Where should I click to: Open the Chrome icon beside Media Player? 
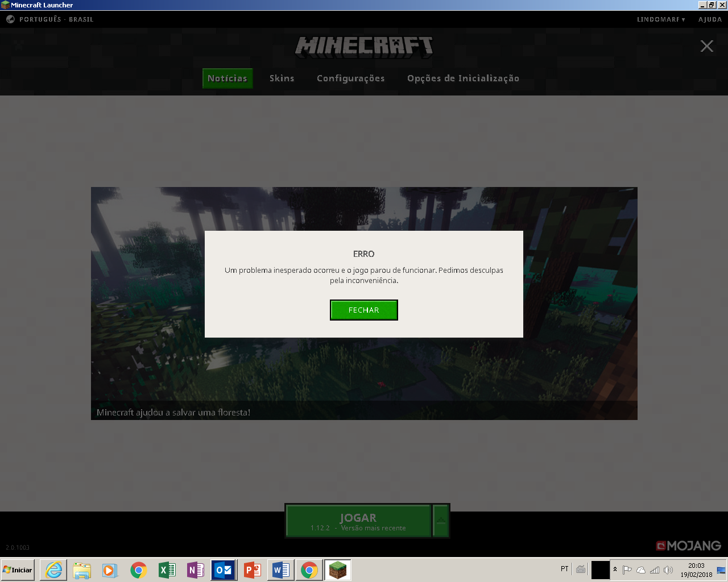coord(139,570)
